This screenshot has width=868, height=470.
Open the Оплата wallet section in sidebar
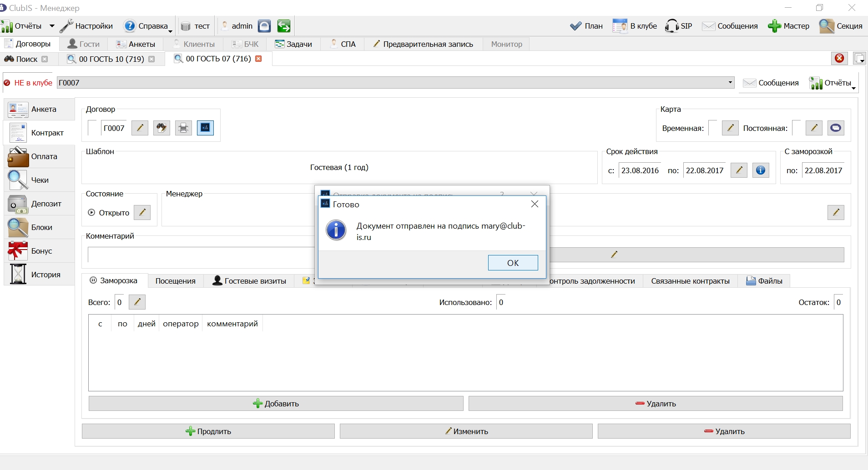tap(40, 156)
